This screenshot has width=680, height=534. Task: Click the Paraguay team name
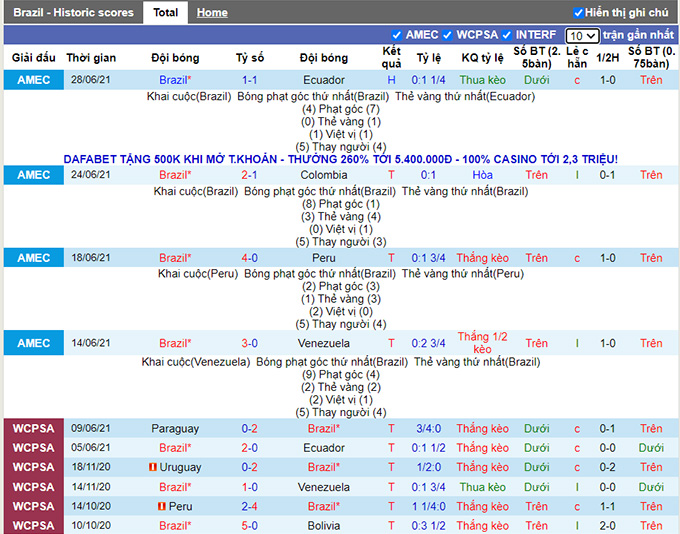point(175,429)
